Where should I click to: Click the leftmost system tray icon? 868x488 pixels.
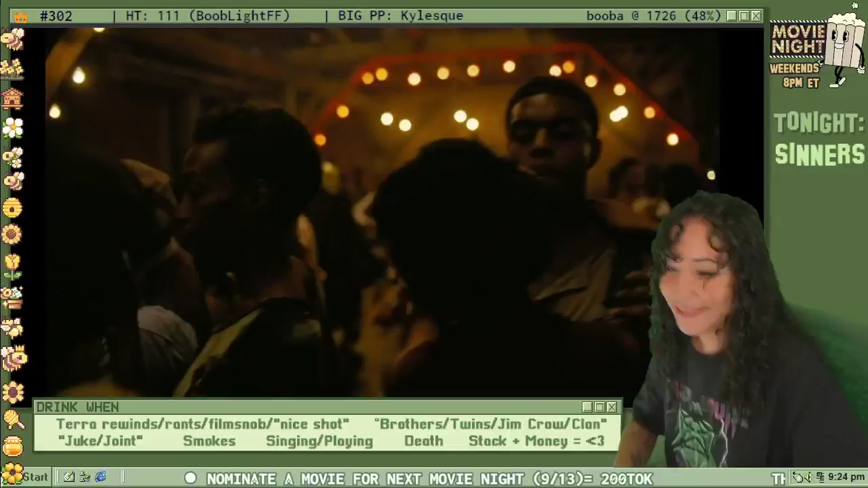click(798, 477)
